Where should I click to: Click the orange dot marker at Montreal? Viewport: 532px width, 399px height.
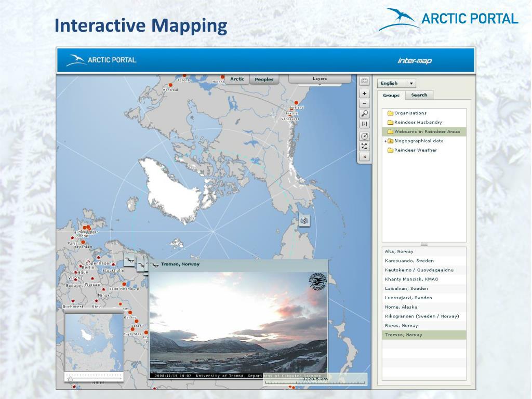[x=170, y=85]
